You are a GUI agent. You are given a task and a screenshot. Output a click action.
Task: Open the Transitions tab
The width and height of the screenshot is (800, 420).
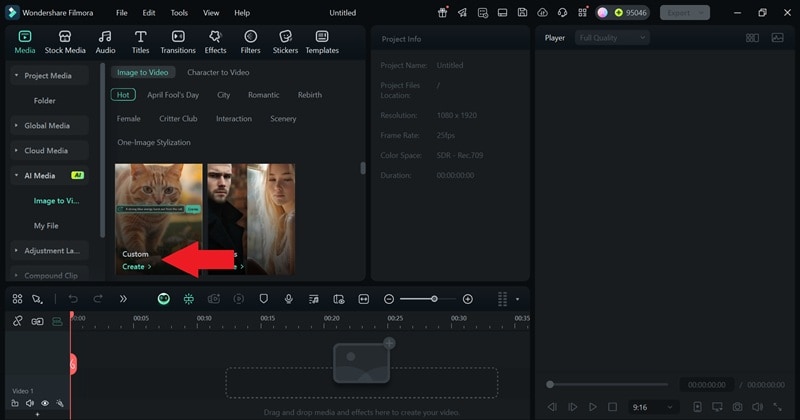click(178, 42)
